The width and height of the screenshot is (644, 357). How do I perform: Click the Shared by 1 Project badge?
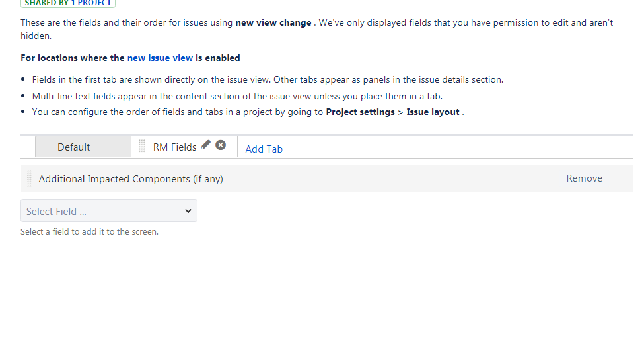coord(68,3)
